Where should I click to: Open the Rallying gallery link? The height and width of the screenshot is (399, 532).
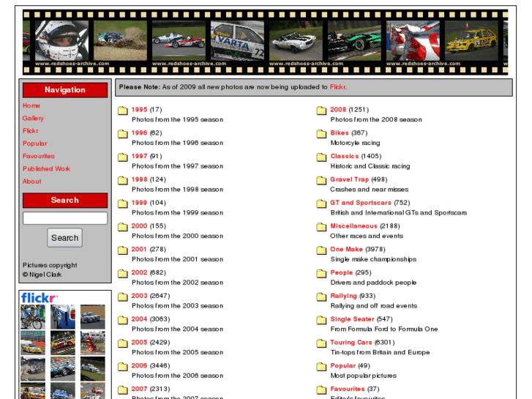coord(344,296)
